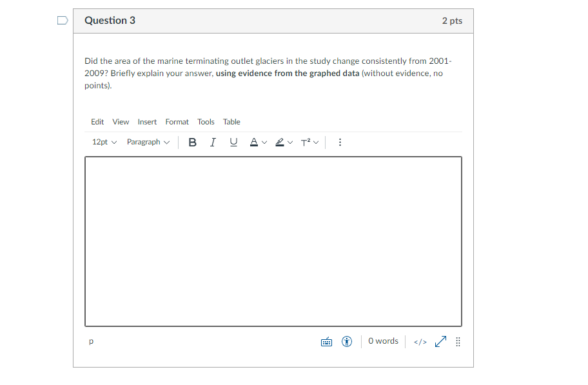The height and width of the screenshot is (385, 588).
Task: Click the p element path indicator
Action: (x=91, y=341)
